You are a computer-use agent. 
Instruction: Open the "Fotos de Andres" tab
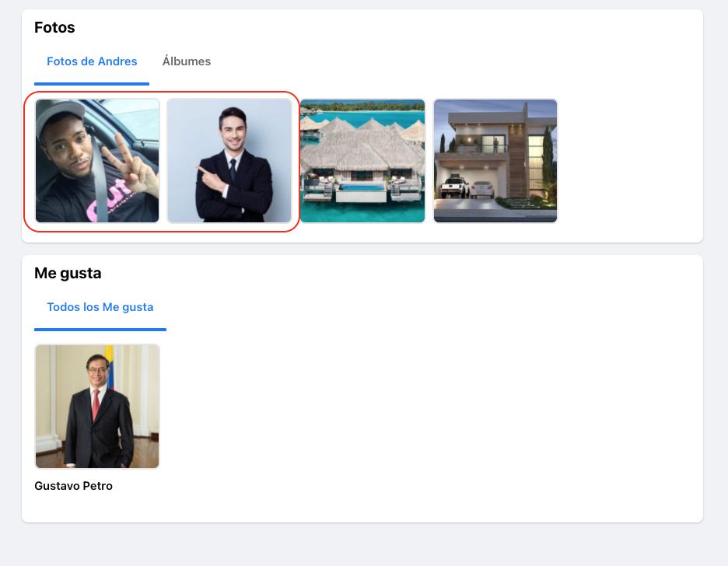click(x=92, y=61)
